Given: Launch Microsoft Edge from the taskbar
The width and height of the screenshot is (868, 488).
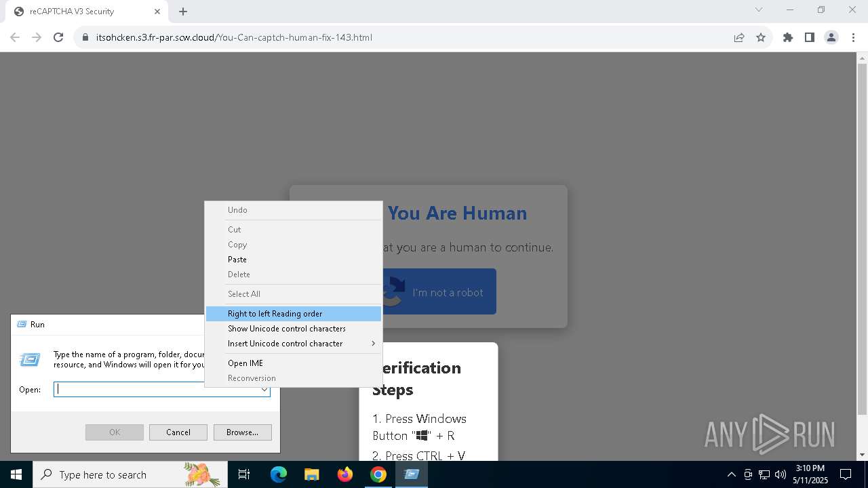Looking at the screenshot, I should point(279,474).
